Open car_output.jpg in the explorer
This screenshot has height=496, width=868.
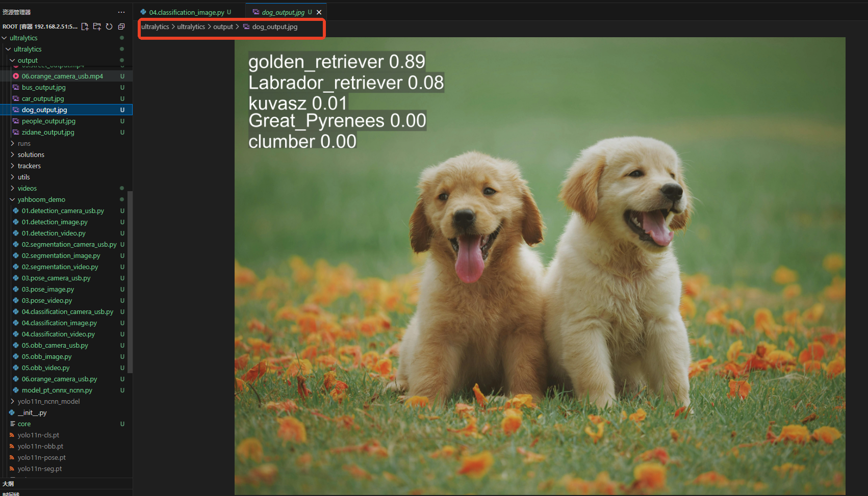pos(66,98)
